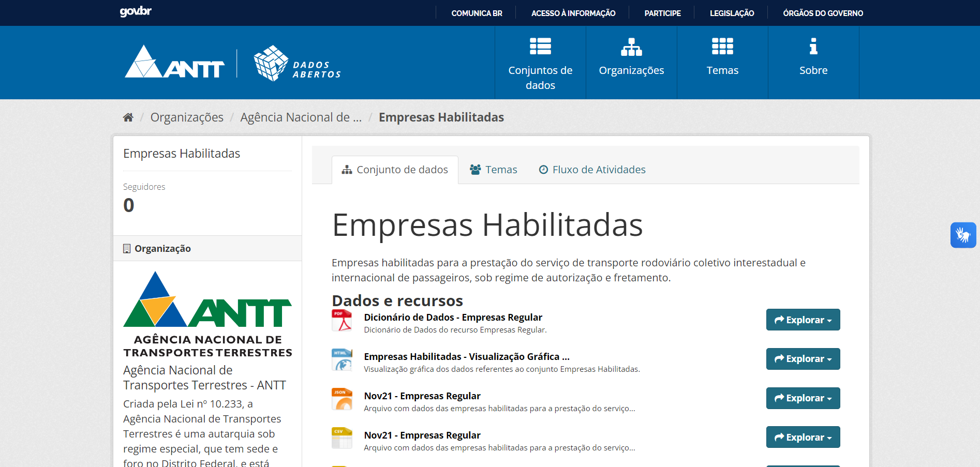980x467 pixels.
Task: Open the VLibras accessibility hand widget
Action: 963,235
